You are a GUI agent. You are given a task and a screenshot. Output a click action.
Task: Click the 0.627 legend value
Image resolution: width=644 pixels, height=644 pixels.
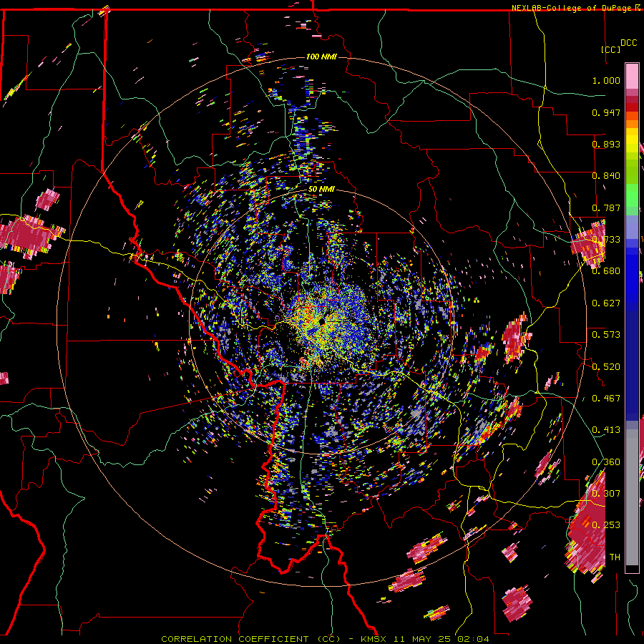coord(606,303)
